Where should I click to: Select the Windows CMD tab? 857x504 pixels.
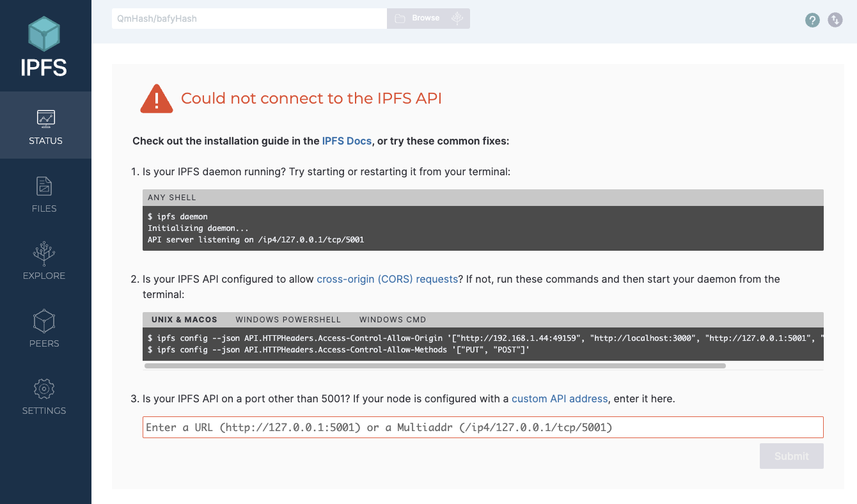(x=392, y=319)
